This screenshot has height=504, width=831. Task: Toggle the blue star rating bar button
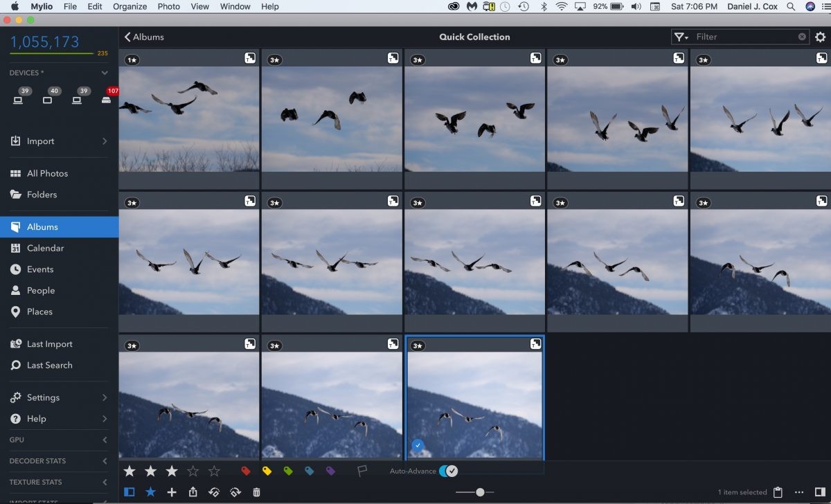point(150,492)
